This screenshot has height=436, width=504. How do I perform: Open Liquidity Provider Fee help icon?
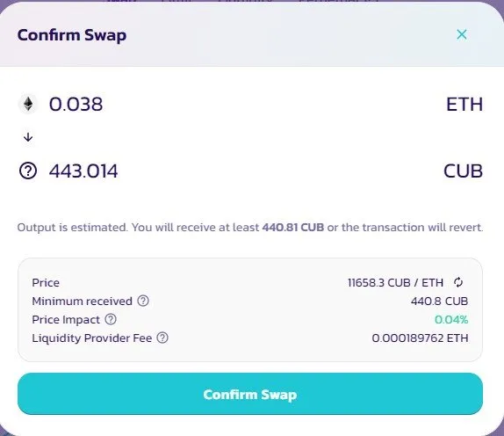162,338
